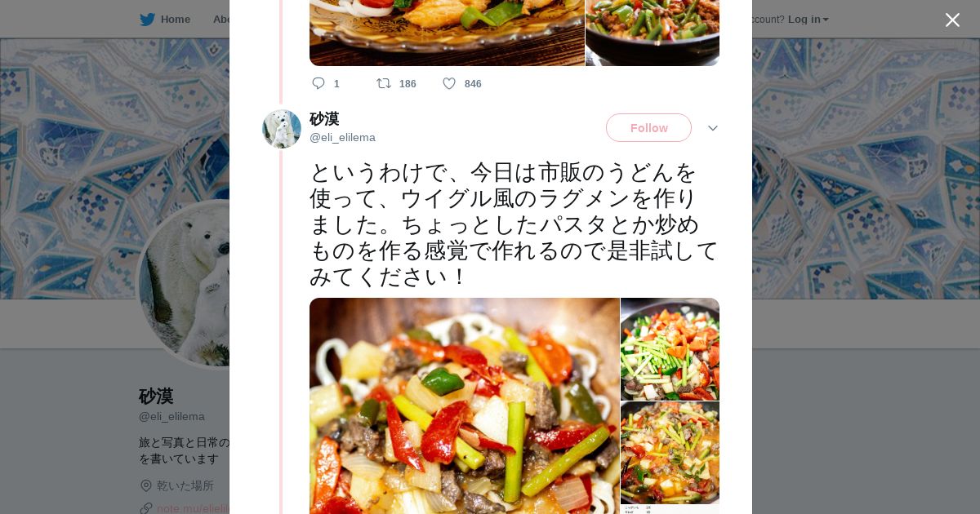This screenshot has height=514, width=980.
Task: Follow the 砂漠 account
Action: coord(648,128)
